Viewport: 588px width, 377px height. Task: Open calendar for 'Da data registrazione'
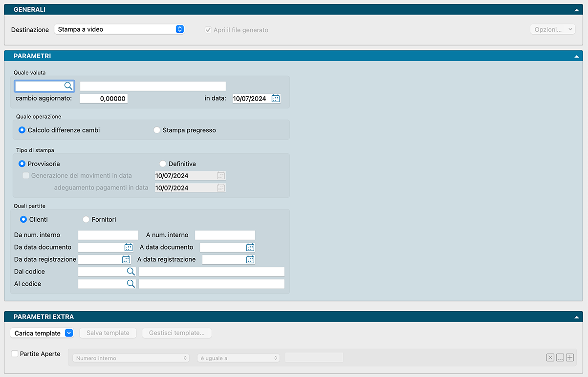126,259
